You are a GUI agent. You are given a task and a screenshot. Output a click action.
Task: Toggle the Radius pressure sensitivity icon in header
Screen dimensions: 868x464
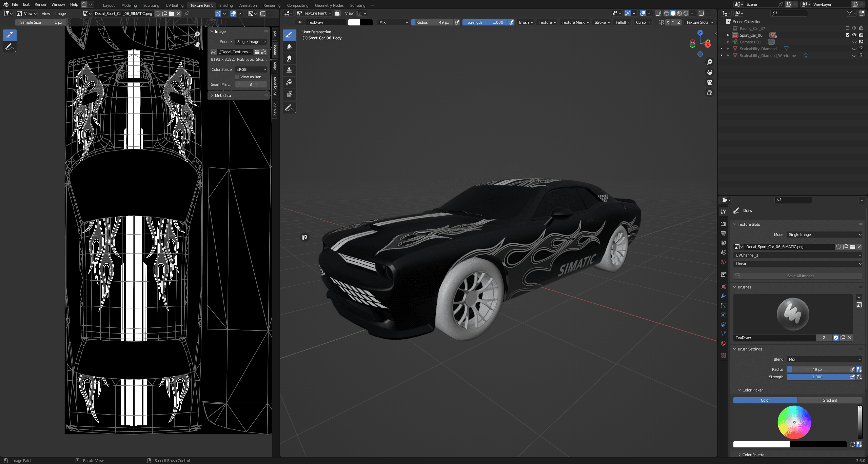(x=457, y=22)
